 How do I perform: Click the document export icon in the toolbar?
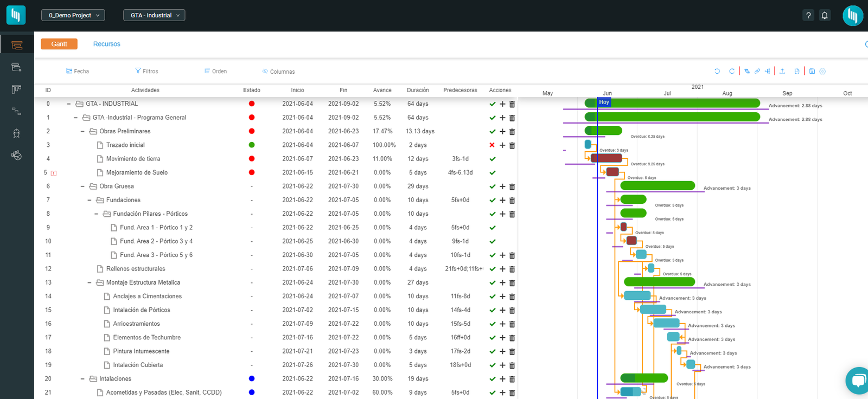(797, 71)
